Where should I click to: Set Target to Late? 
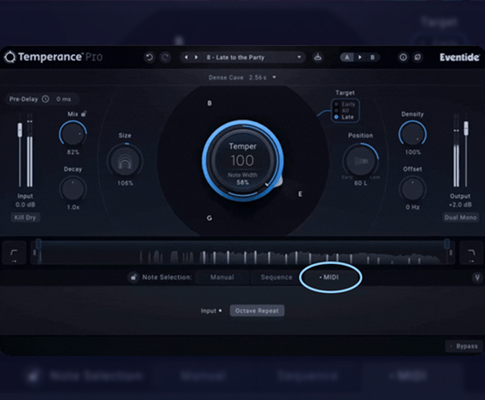344,117
